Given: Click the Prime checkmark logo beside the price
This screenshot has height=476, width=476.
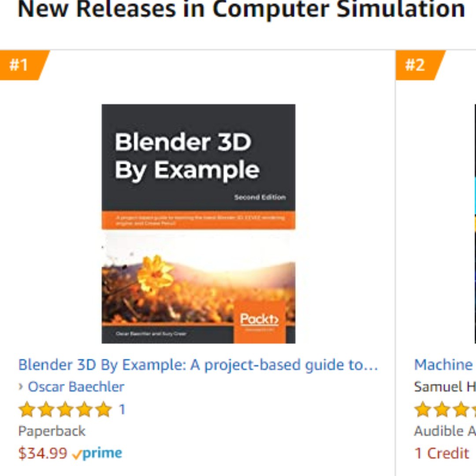Looking at the screenshot, I should 97,453.
